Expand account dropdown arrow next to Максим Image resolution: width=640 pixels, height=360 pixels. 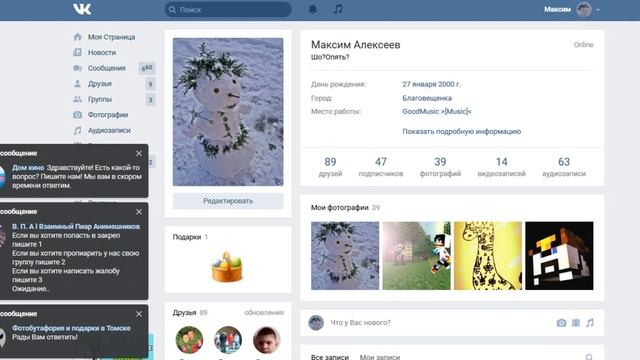coord(598,10)
